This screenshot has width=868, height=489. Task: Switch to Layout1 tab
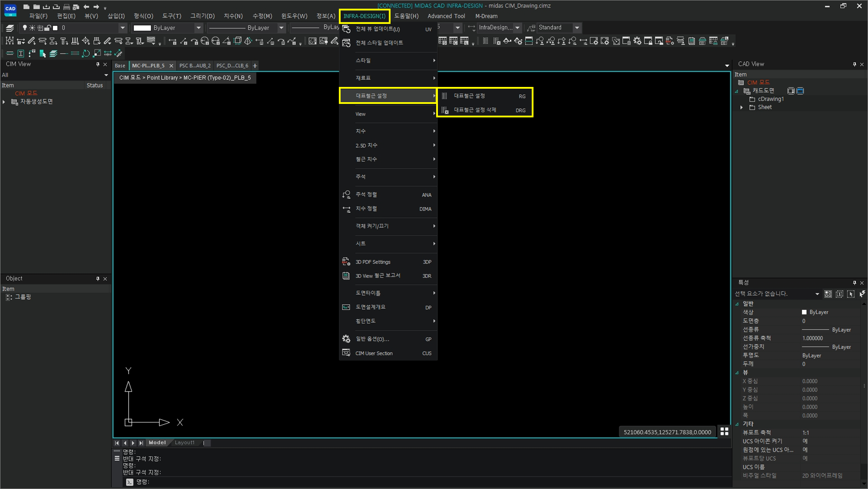pyautogui.click(x=185, y=442)
